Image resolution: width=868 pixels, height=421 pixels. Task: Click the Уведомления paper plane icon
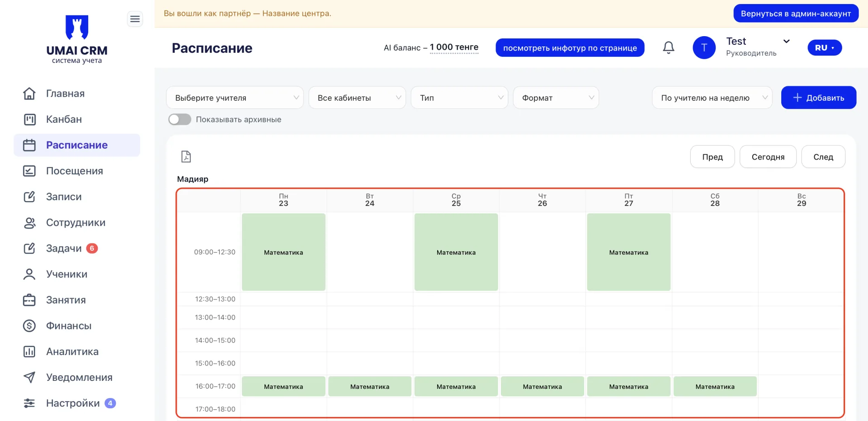(29, 377)
